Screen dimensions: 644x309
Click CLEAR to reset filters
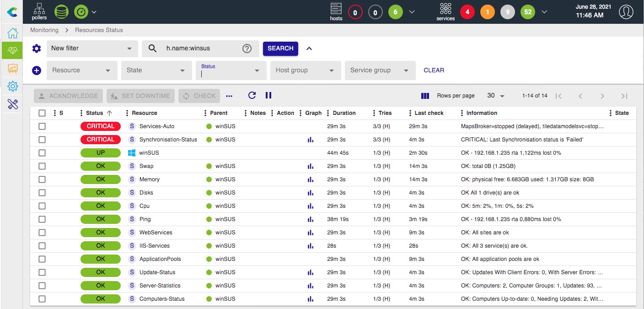tap(434, 70)
